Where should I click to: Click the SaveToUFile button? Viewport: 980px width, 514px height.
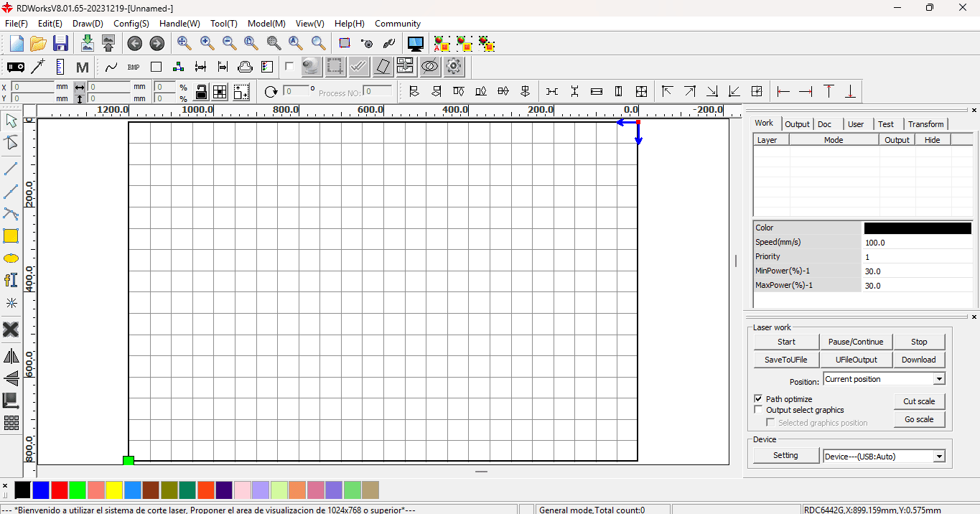pyautogui.click(x=786, y=360)
